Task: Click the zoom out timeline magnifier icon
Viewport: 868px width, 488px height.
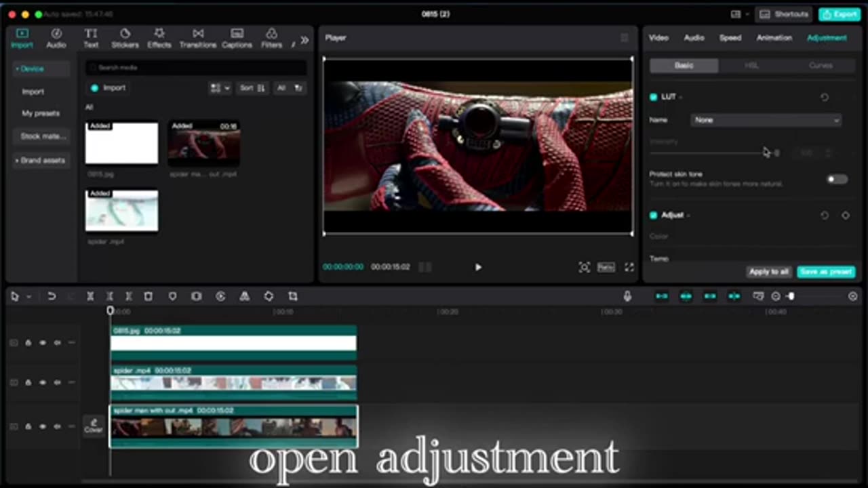Action: (776, 296)
